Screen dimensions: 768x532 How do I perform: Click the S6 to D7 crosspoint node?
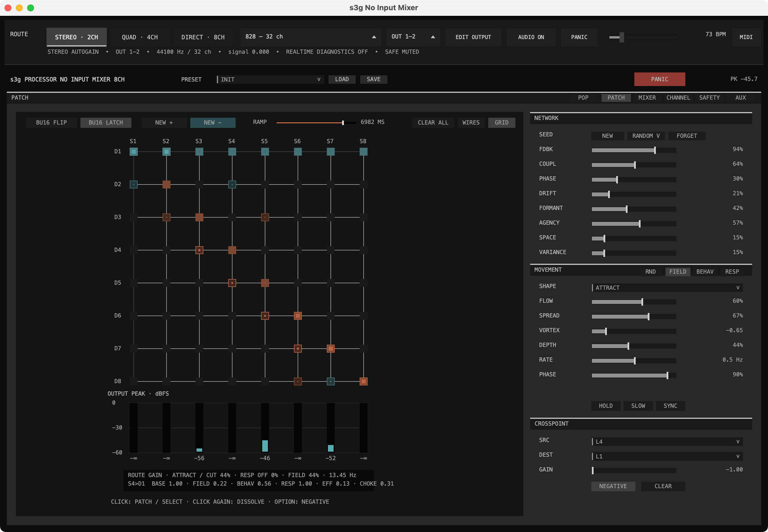(298, 349)
